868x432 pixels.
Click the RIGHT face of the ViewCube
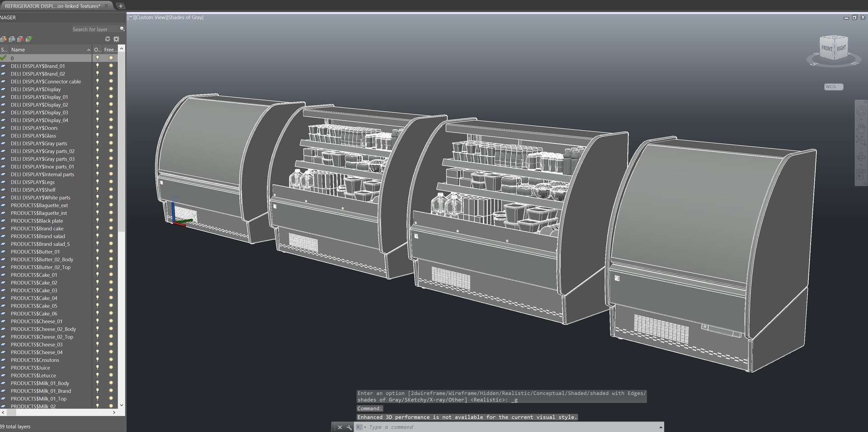pos(841,48)
